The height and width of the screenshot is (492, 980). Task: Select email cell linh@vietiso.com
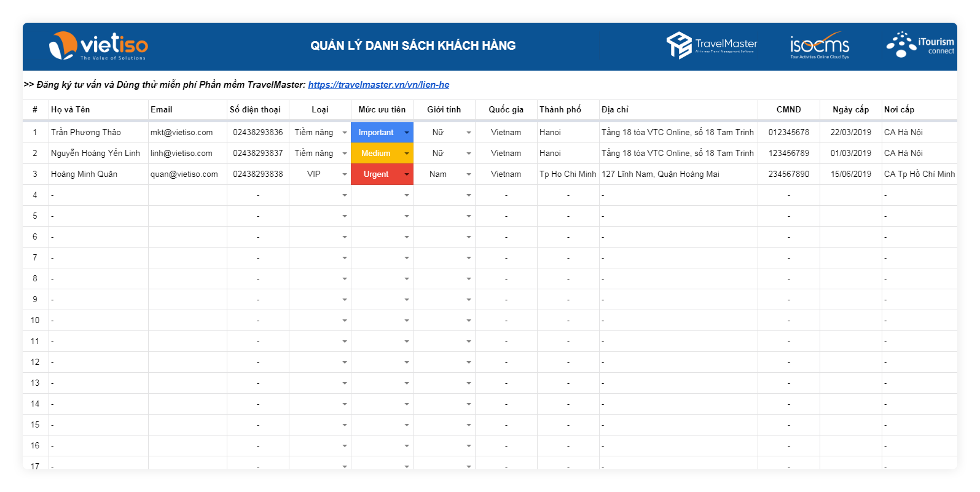coord(187,154)
